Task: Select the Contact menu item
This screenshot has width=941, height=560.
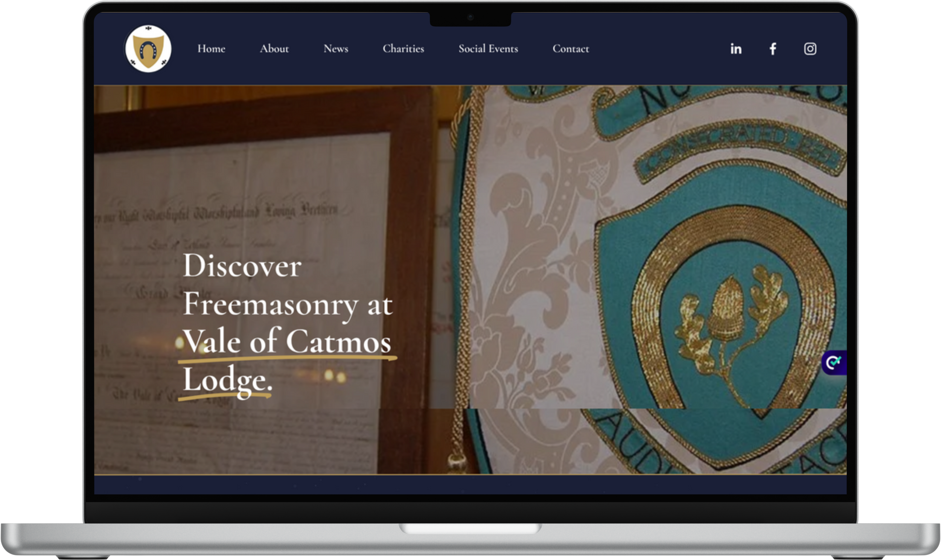Action: 571,49
